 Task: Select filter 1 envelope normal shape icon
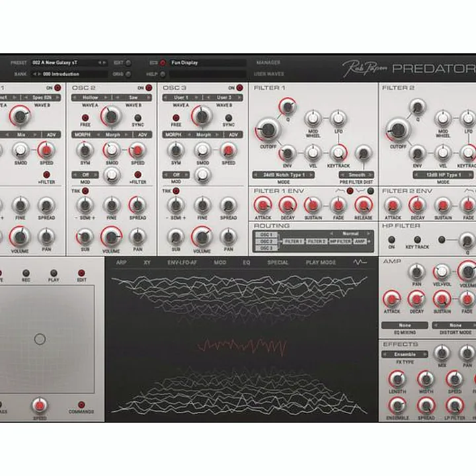(x=339, y=191)
